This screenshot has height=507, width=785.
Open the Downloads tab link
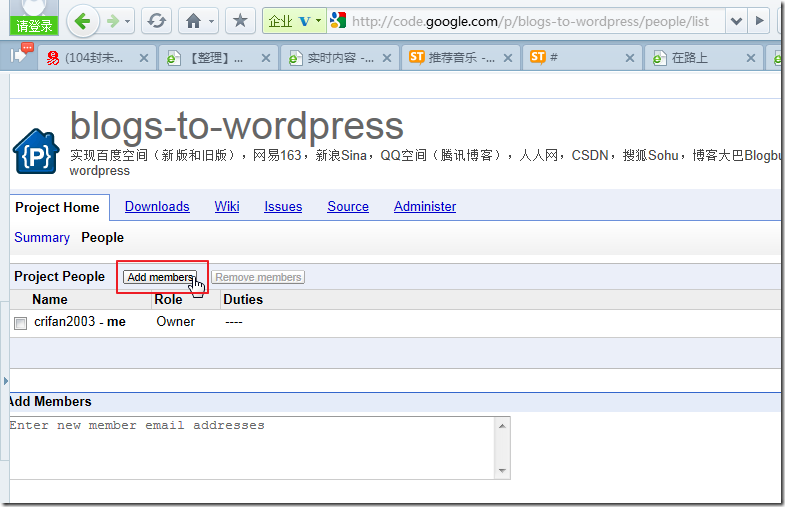click(x=157, y=206)
